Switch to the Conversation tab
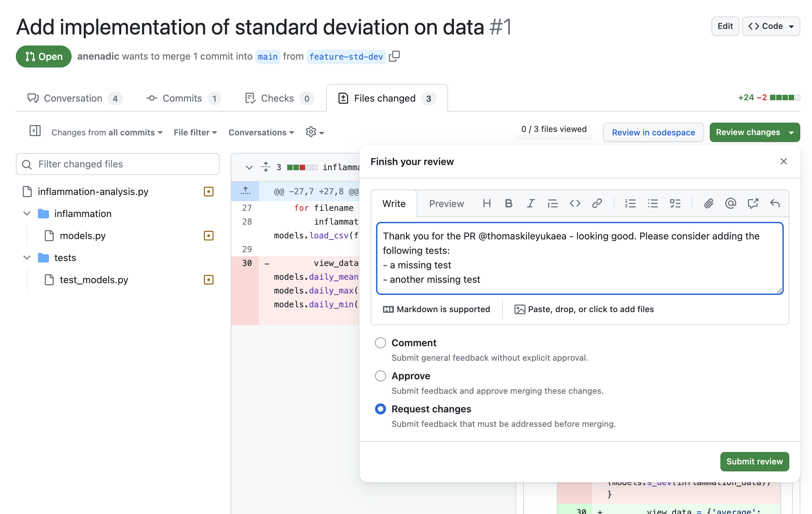The width and height of the screenshot is (812, 514). [x=73, y=97]
